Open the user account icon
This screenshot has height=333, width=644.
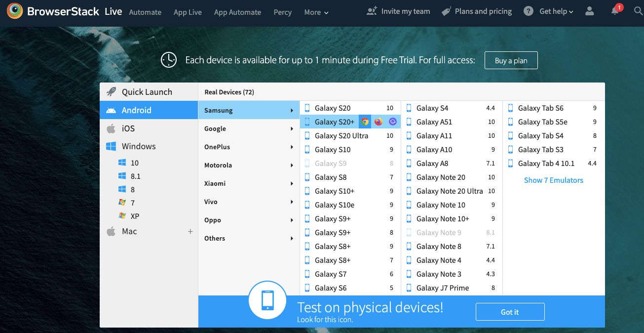click(589, 11)
